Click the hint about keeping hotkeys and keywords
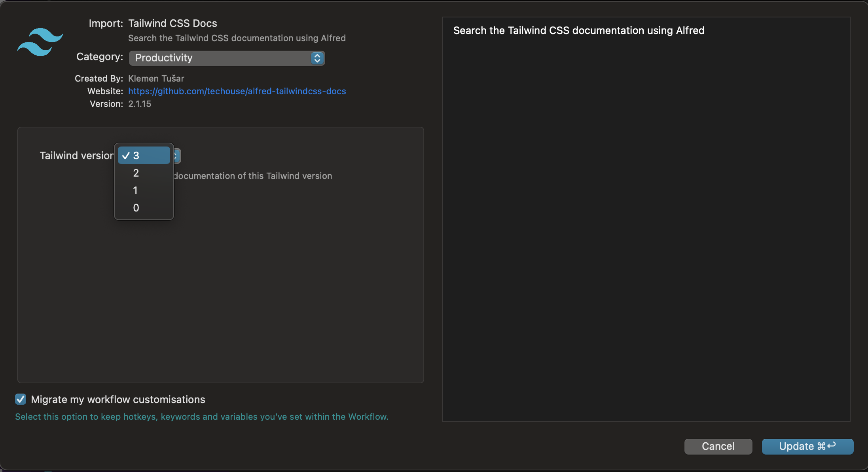Viewport: 868px width, 472px height. coord(202,417)
